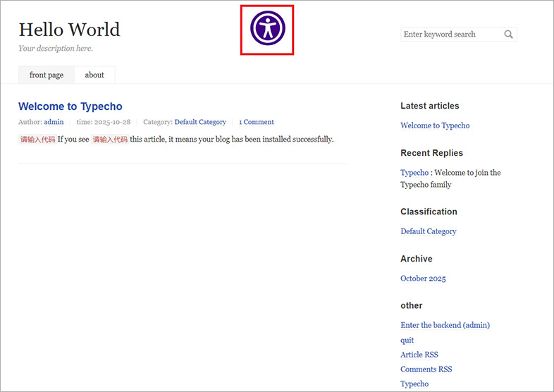This screenshot has height=392, width=554.
Task: Click the 'Archive' heading
Action: click(417, 259)
